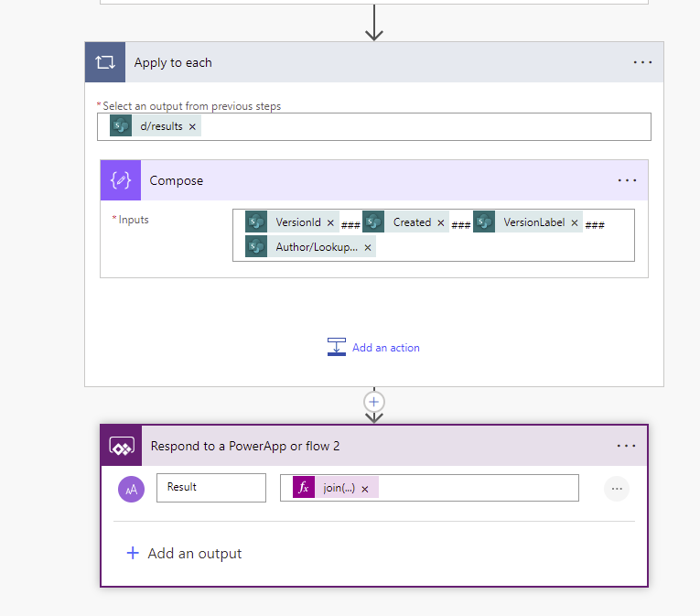This screenshot has height=616, width=700.
Task: Collapse the Compose action header
Action: coord(375,180)
